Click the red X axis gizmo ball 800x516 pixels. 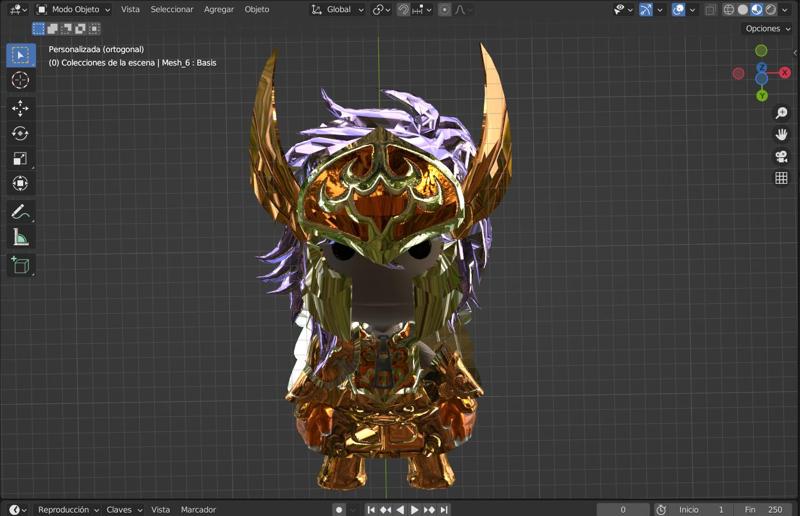tap(785, 73)
